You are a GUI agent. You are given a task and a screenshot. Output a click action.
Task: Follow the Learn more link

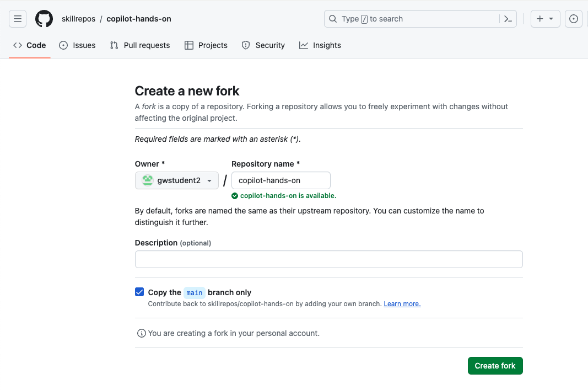(402, 303)
